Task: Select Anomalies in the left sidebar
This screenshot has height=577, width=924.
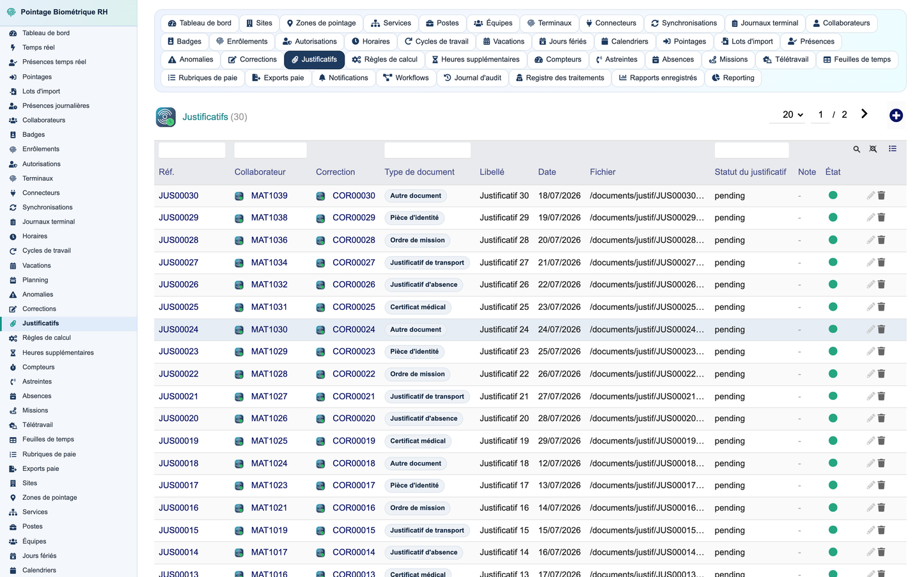Action: (x=38, y=295)
